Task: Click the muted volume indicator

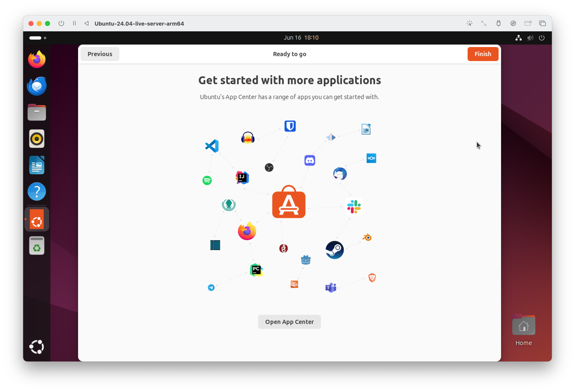Action: tap(530, 38)
